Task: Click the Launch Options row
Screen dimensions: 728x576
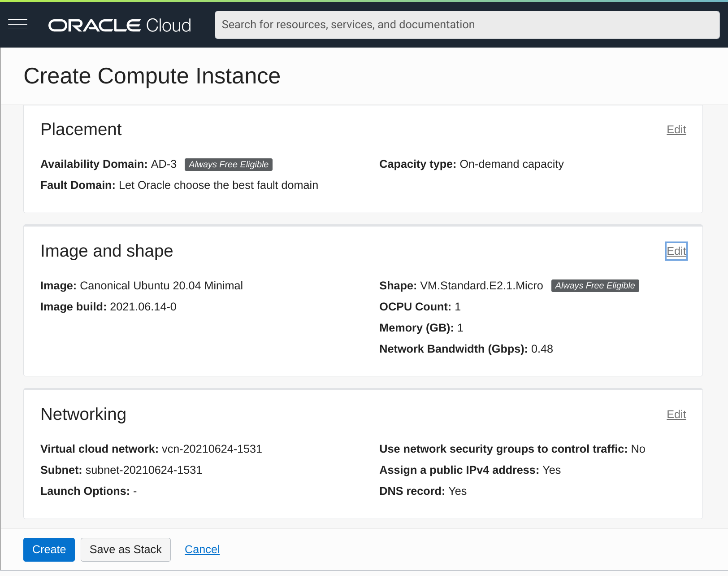Action: [x=89, y=491]
